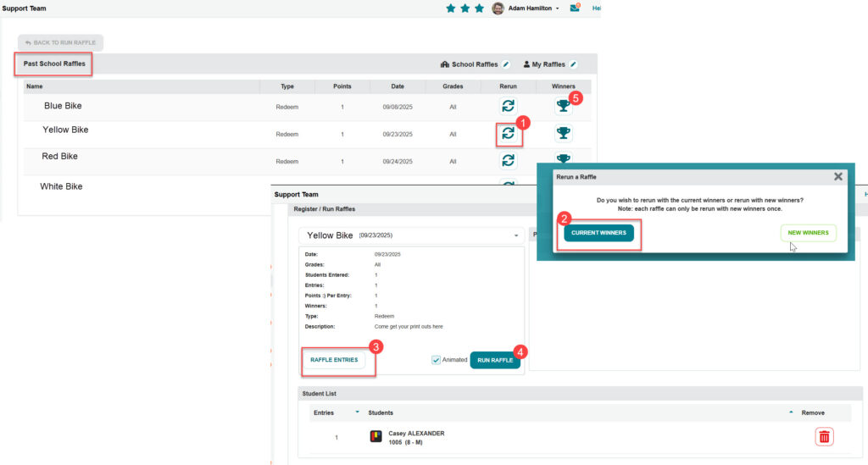Open the Yellow Bike raffle selector dropdown
Viewport: 868px width, 465px height.
(x=516, y=235)
